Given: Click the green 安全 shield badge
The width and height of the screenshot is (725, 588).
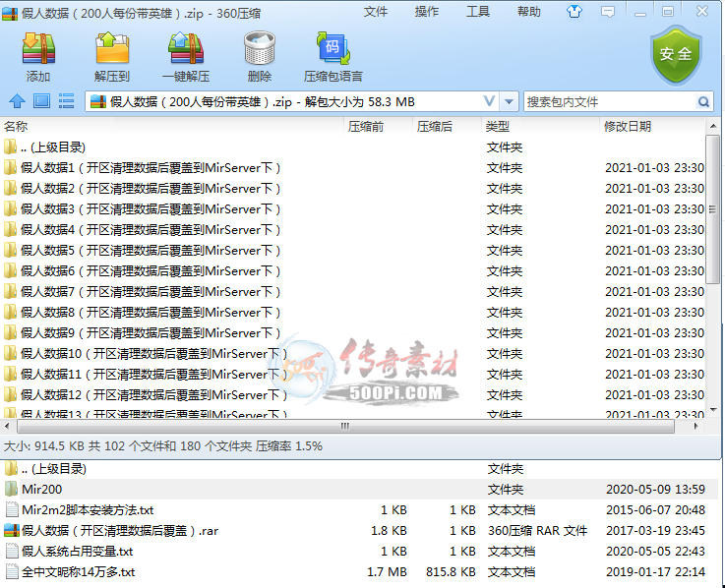Looking at the screenshot, I should pyautogui.click(x=676, y=55).
